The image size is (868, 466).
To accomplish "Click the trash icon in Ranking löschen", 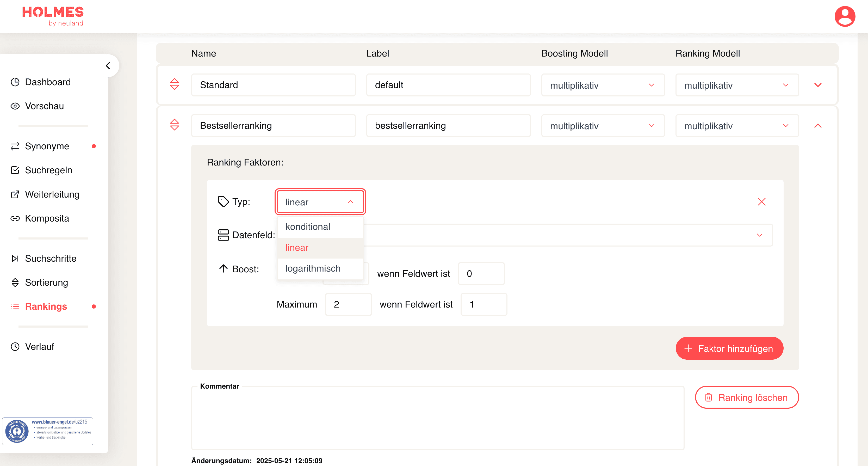I will pyautogui.click(x=708, y=397).
